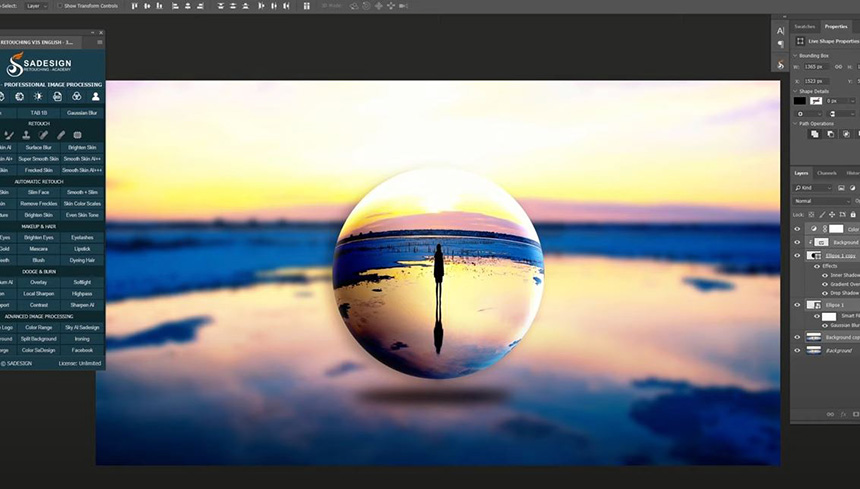Click the Type tool icon in side strip
The image size is (860, 489).
780,31
